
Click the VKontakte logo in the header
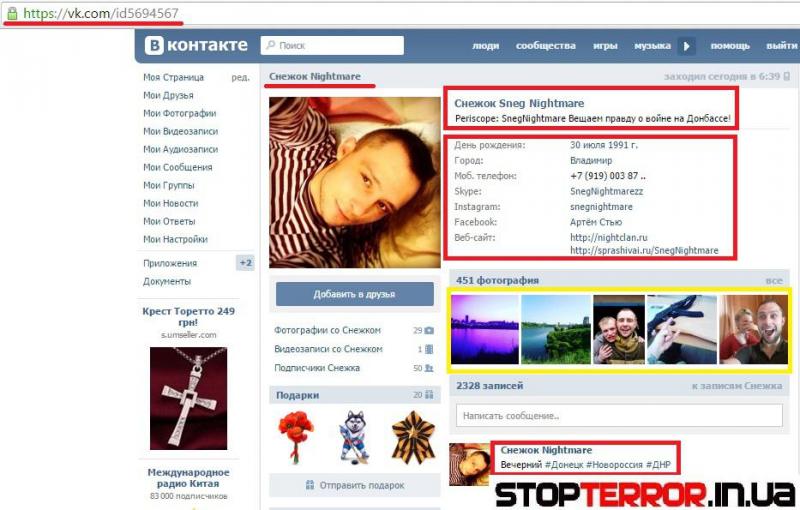pos(196,45)
